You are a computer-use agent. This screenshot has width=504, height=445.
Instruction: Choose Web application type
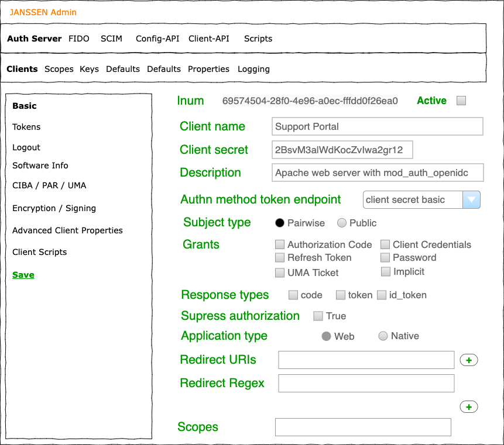pyautogui.click(x=326, y=336)
